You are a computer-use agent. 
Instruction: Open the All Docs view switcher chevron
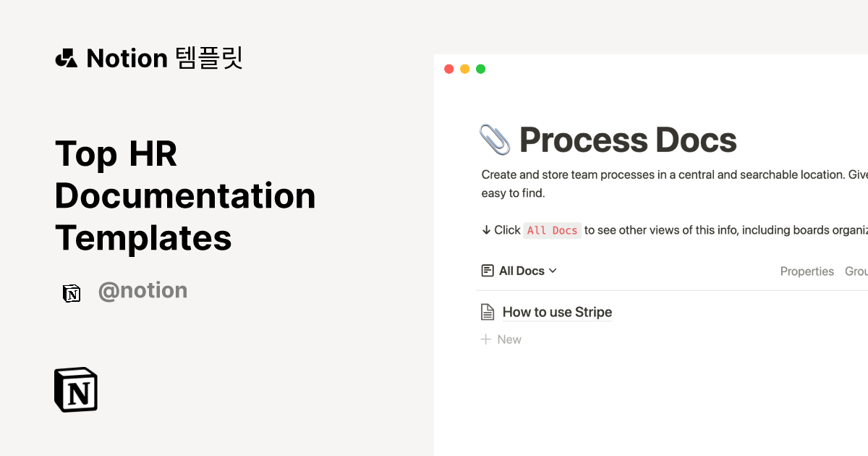(x=554, y=271)
